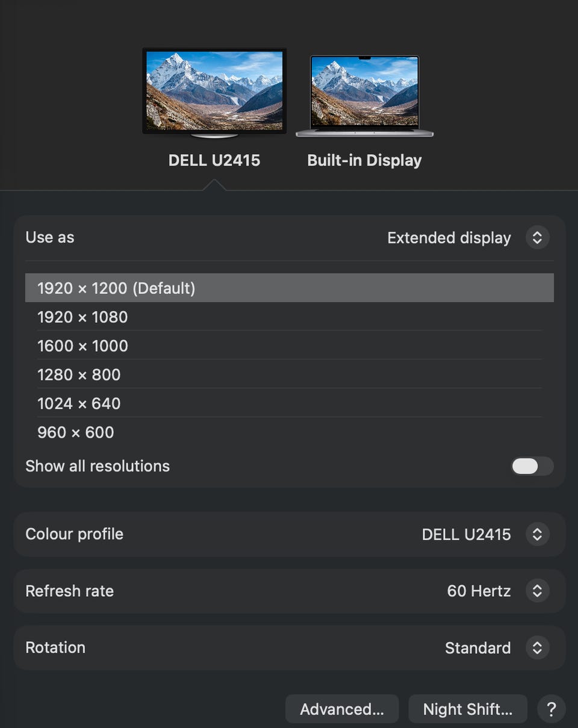
Task: Click the Built-in Display label
Action: coord(364,160)
